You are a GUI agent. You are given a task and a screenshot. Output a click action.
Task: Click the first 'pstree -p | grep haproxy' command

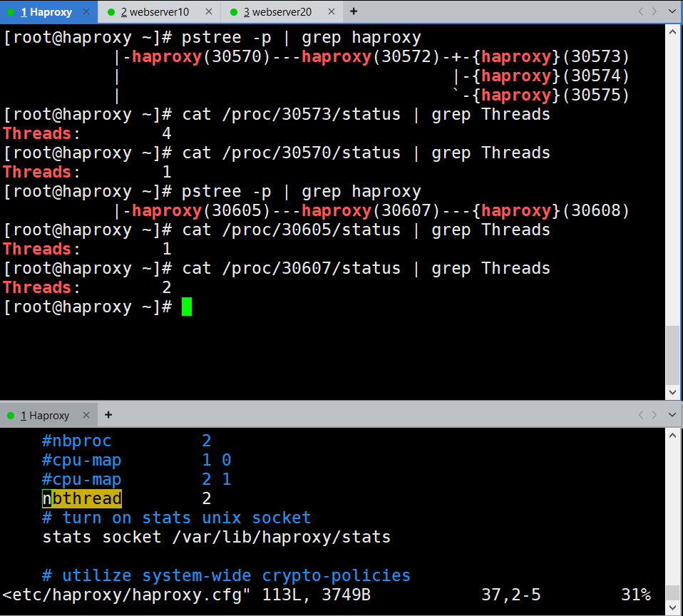pos(302,38)
